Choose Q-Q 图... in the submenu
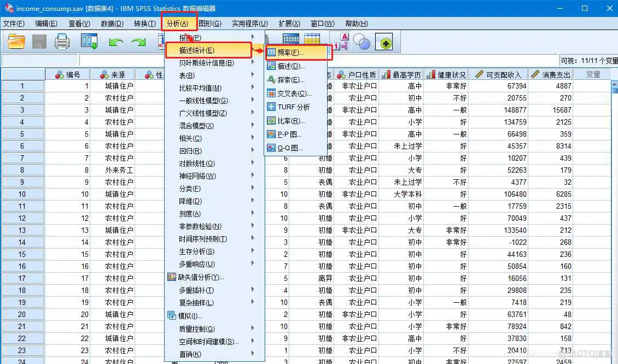This screenshot has width=618, height=364. click(x=295, y=148)
